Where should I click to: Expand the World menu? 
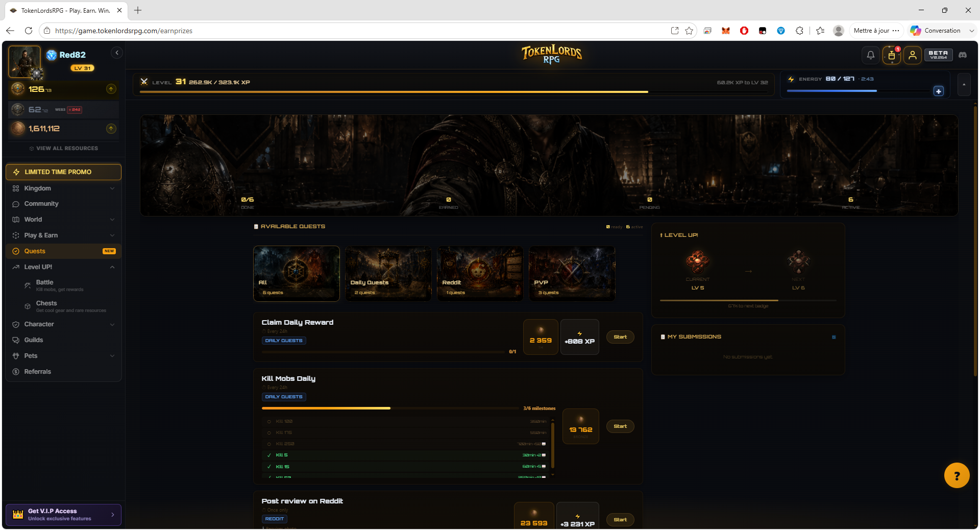tap(64, 219)
